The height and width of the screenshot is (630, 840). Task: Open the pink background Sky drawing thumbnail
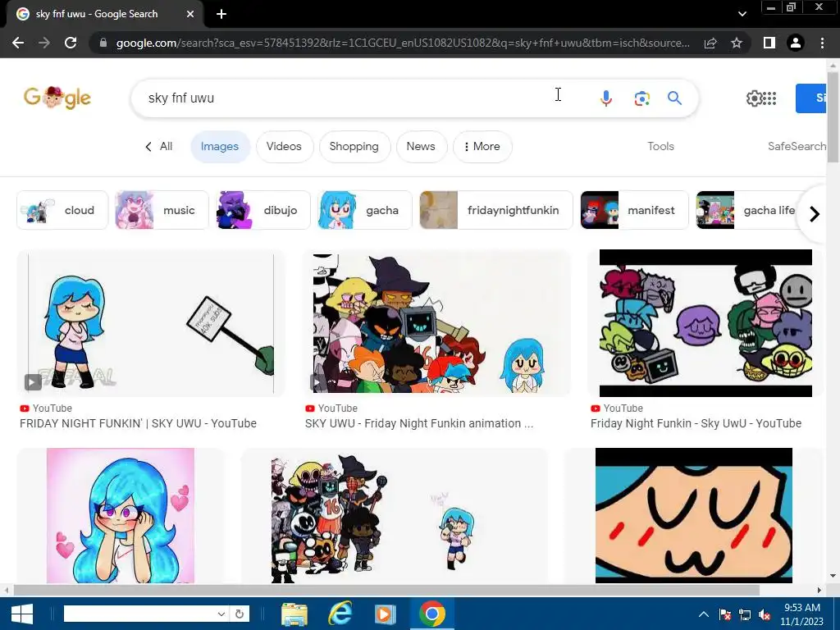point(121,515)
